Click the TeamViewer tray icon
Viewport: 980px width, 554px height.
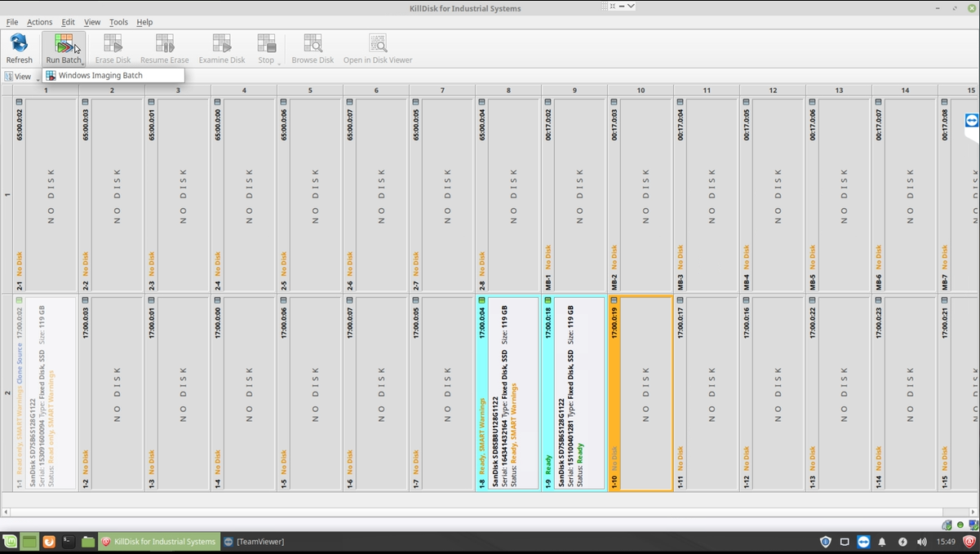863,542
